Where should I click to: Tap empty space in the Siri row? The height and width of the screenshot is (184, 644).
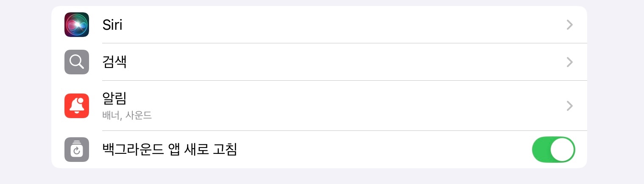339,25
